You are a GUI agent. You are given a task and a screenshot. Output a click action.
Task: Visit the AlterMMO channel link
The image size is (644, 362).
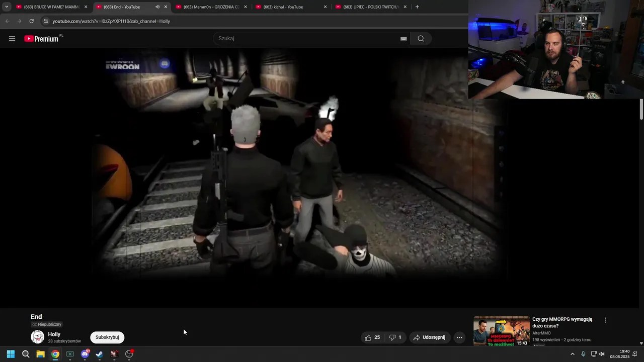coord(541,333)
